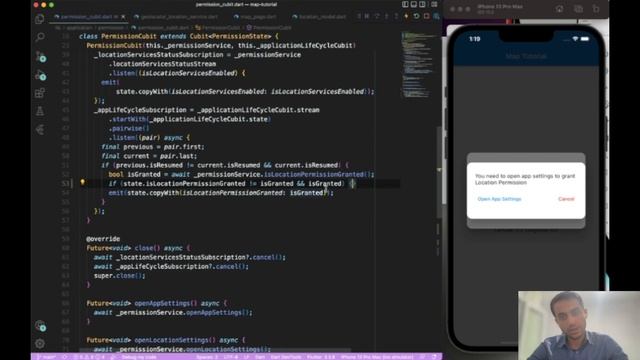Viewport: 640px width, 360px height.
Task: Toggle the primary side bar layout icon
Action: click(405, 4)
